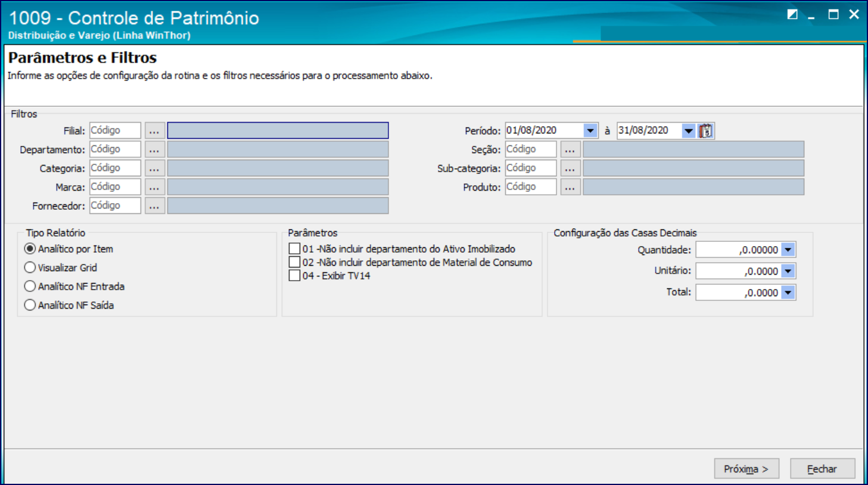Focus the Filial Código input field
This screenshot has width=868, height=485.
click(x=115, y=130)
